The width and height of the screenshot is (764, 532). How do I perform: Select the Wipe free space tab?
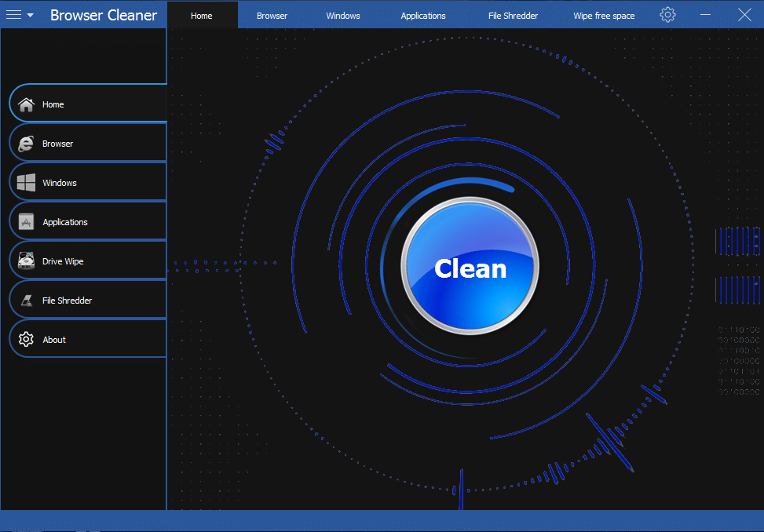[604, 16]
